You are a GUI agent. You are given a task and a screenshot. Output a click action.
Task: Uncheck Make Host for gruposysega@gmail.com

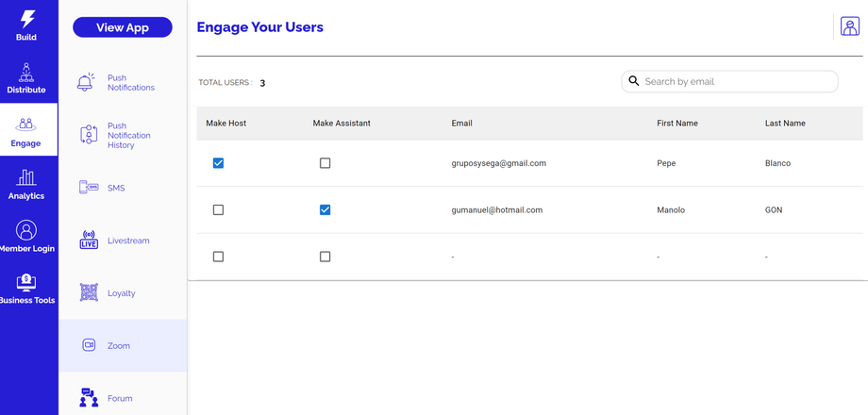pyautogui.click(x=218, y=163)
